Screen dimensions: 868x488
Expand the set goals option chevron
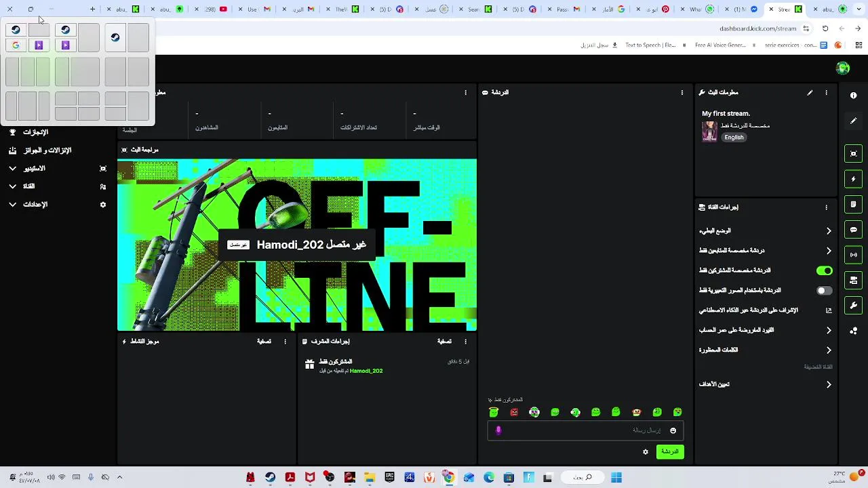[x=829, y=385]
